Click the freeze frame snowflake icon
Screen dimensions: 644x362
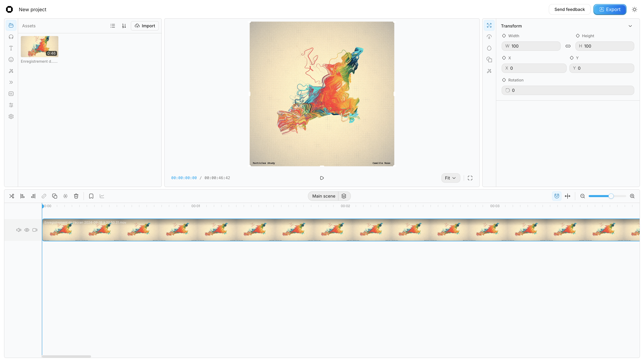point(66,196)
